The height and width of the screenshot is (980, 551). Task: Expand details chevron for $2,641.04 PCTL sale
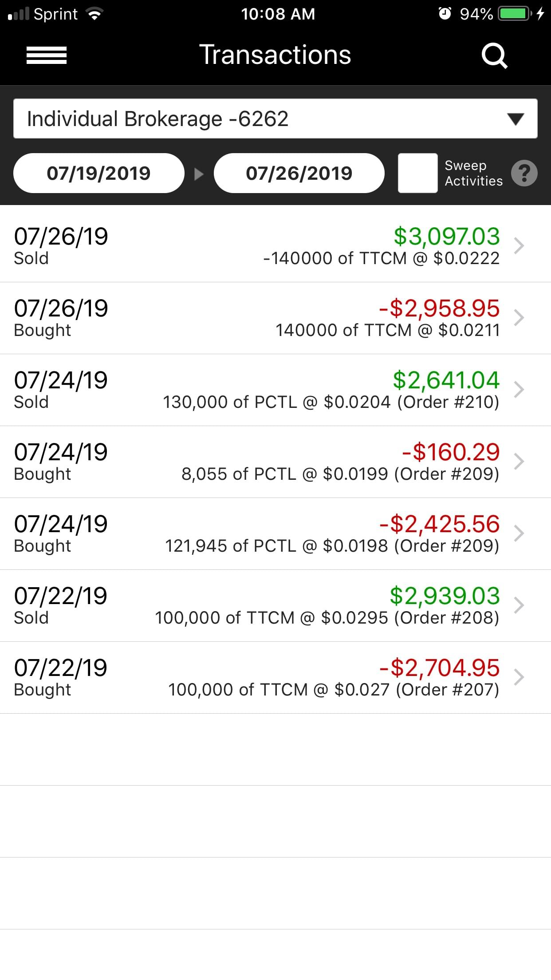pos(519,389)
